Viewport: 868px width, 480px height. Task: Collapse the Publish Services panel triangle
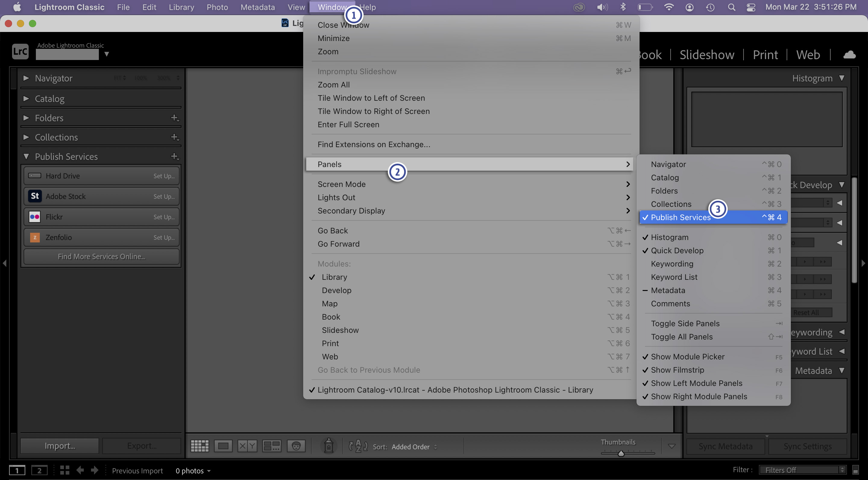point(26,156)
